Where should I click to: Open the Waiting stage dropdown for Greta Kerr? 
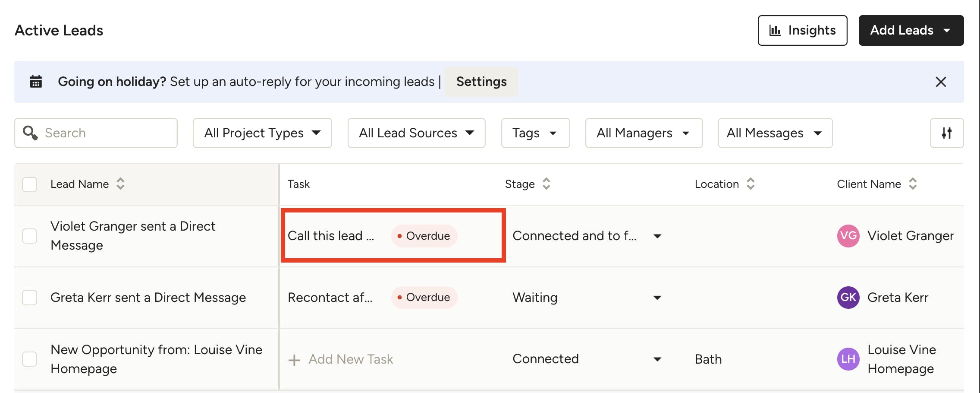[657, 298]
